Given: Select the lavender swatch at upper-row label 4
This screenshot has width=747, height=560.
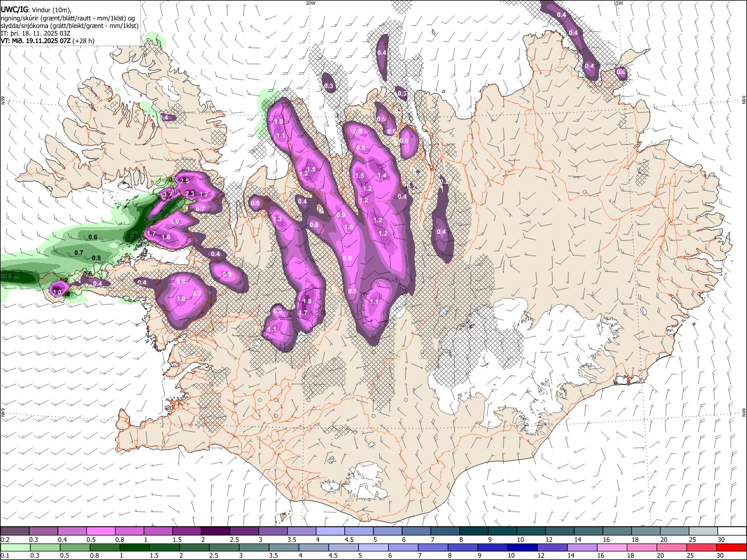Looking at the screenshot, I should click(x=330, y=531).
